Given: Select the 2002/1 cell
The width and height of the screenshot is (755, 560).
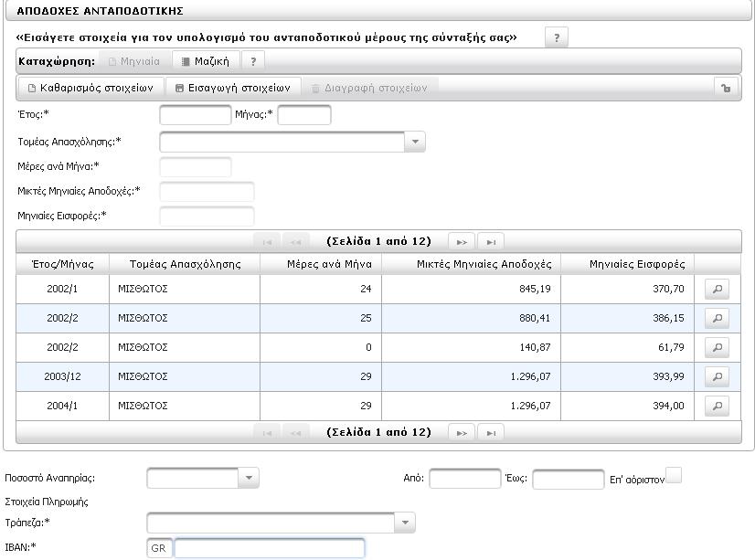Looking at the screenshot, I should tap(62, 290).
